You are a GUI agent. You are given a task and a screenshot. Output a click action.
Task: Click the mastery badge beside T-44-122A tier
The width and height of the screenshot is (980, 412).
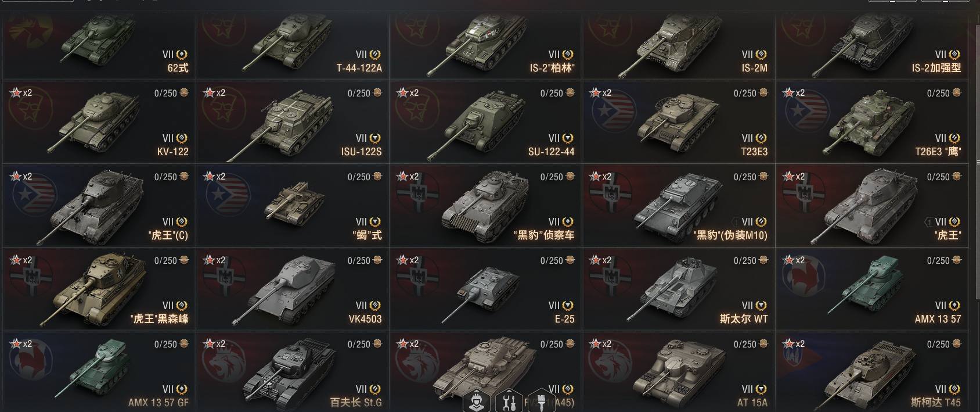click(x=376, y=55)
